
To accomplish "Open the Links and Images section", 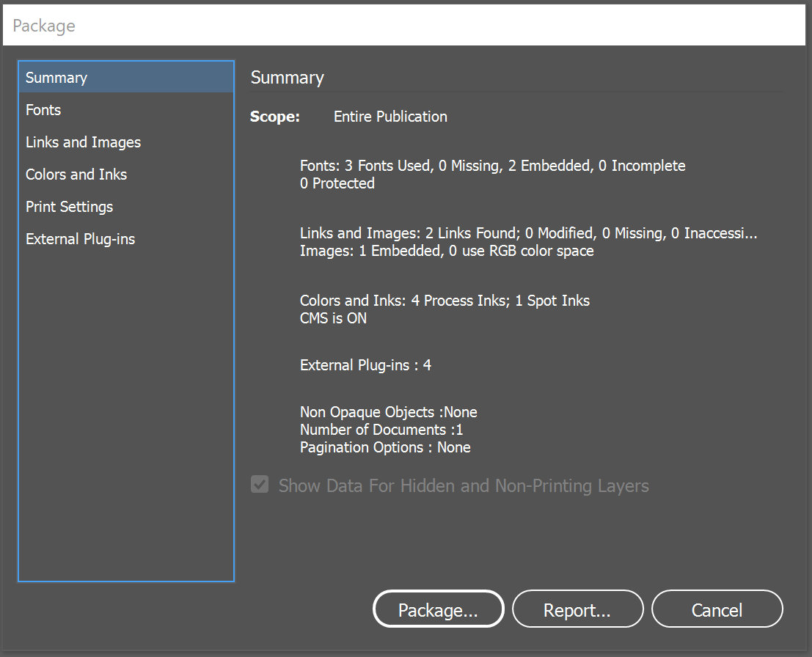I will (x=82, y=142).
